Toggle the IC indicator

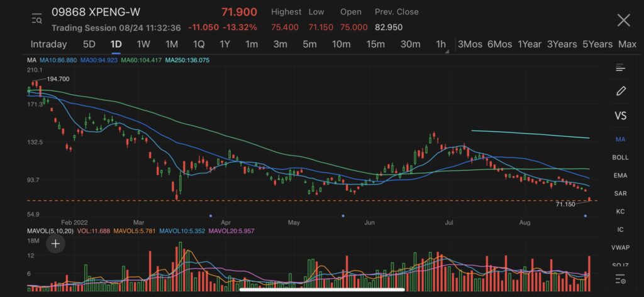click(620, 229)
